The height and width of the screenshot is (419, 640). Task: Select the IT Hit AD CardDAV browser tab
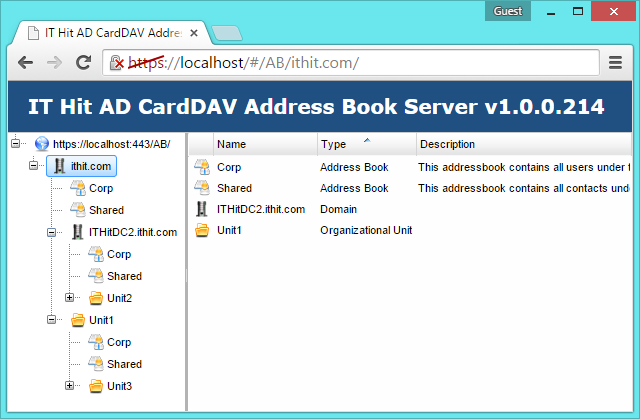click(110, 33)
